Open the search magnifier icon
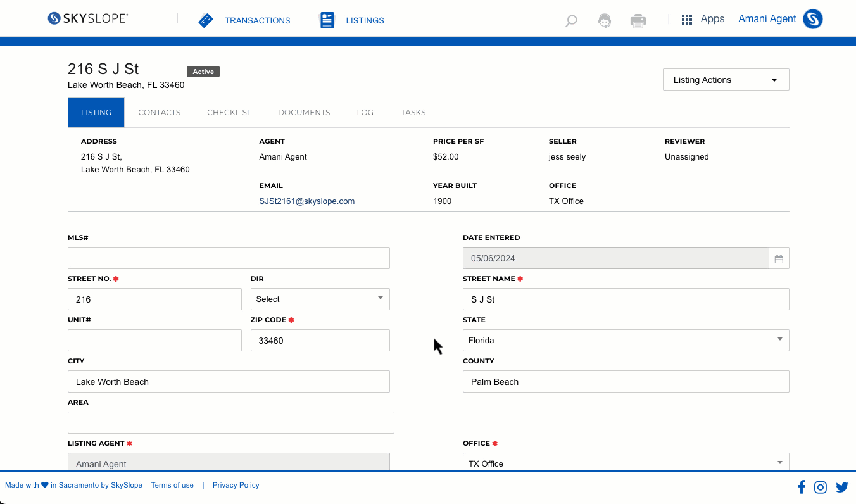Viewport: 856px width, 504px height. point(571,21)
